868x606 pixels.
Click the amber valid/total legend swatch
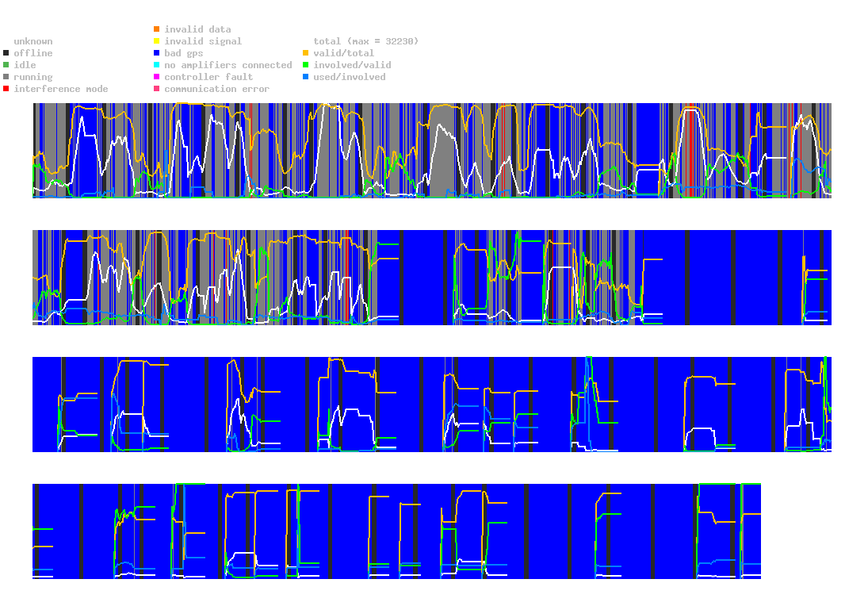point(305,53)
